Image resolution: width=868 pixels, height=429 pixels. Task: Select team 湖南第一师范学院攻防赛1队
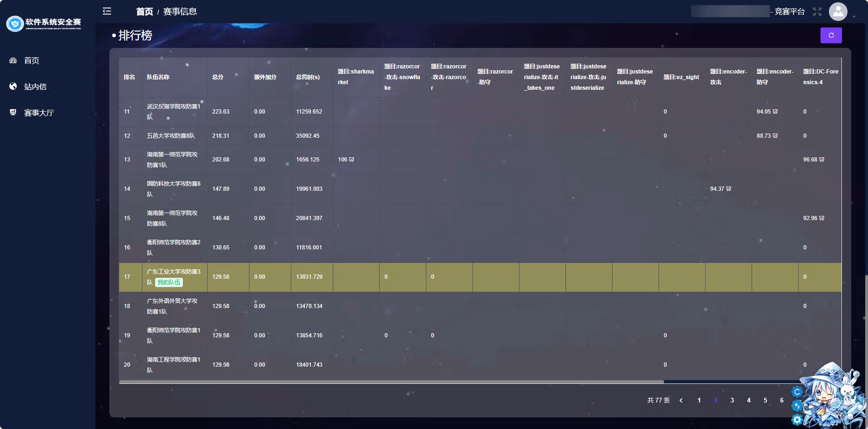coord(172,160)
